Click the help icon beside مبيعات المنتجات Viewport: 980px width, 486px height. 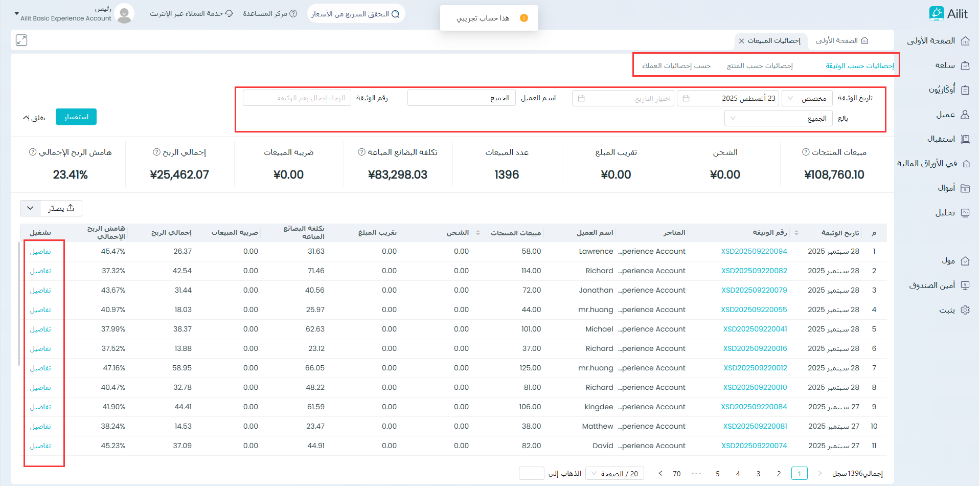tap(806, 152)
